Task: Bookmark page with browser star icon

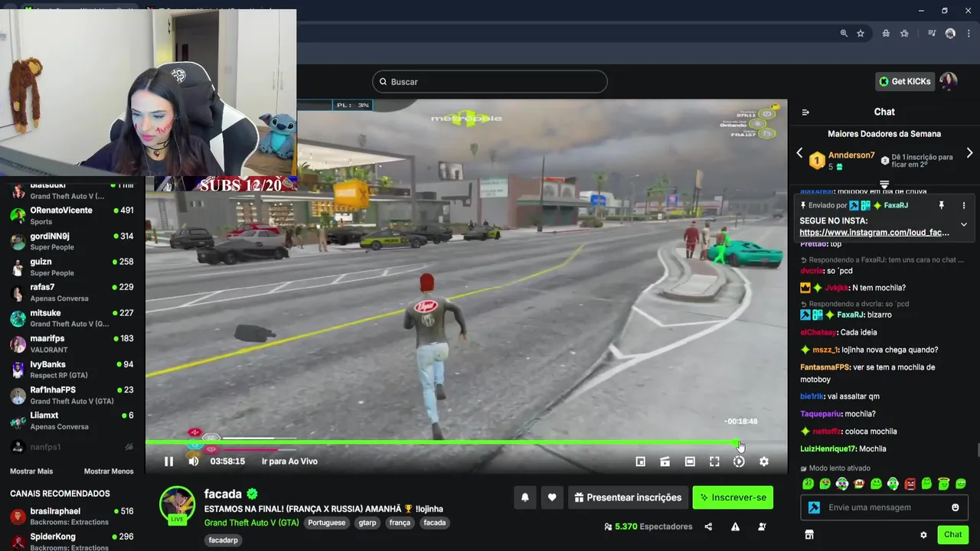Action: [x=861, y=34]
